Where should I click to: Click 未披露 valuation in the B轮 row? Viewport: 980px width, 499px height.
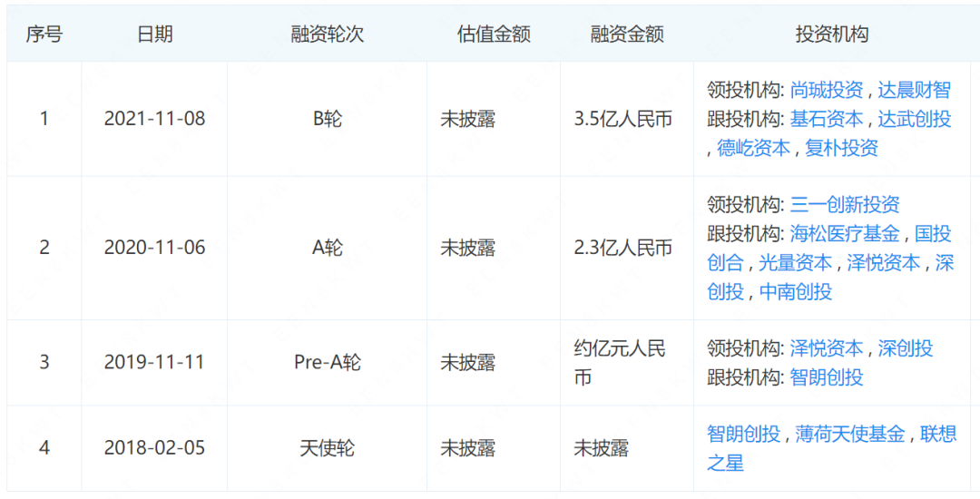[x=467, y=119]
